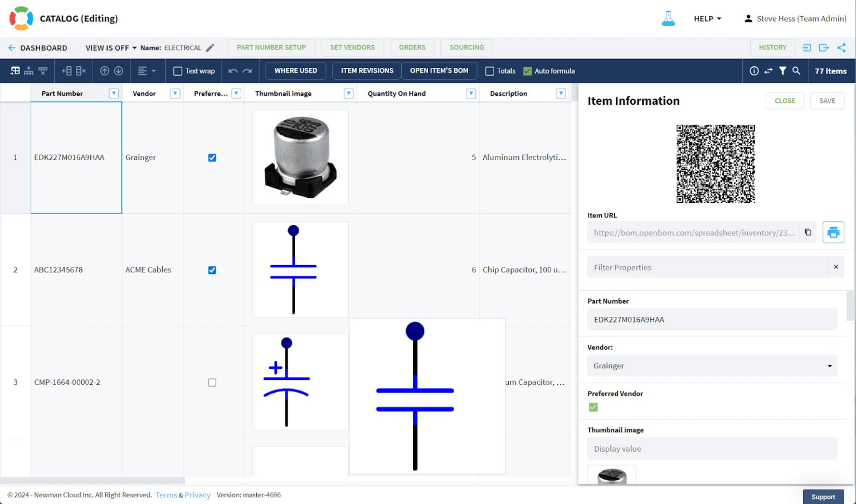Uncheck Preferred Vendor for EDK227M016A9HAA
Viewport: 856px width, 504px height.
[x=212, y=158]
